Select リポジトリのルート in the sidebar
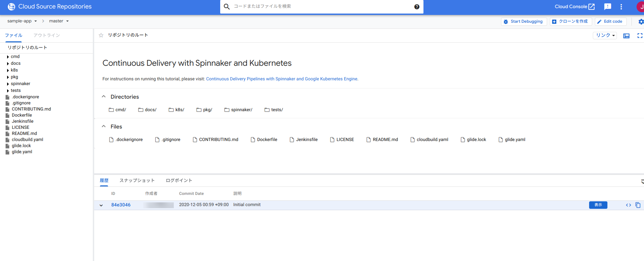The width and height of the screenshot is (644, 261). point(27,48)
